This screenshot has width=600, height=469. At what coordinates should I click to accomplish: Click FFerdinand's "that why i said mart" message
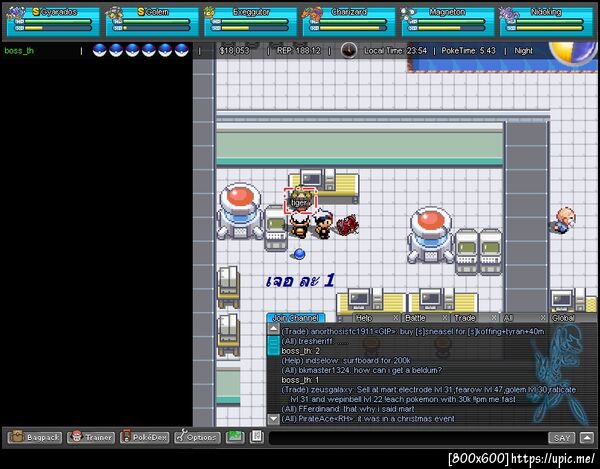pos(348,409)
